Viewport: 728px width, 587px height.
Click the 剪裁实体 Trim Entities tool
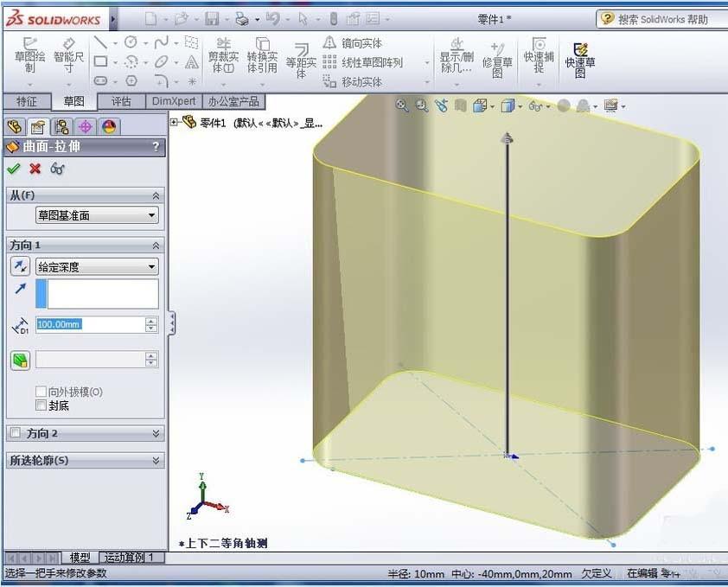[x=223, y=57]
